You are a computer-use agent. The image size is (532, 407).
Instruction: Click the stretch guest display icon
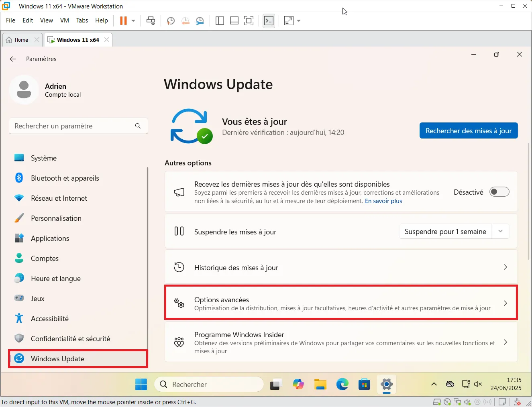(289, 21)
